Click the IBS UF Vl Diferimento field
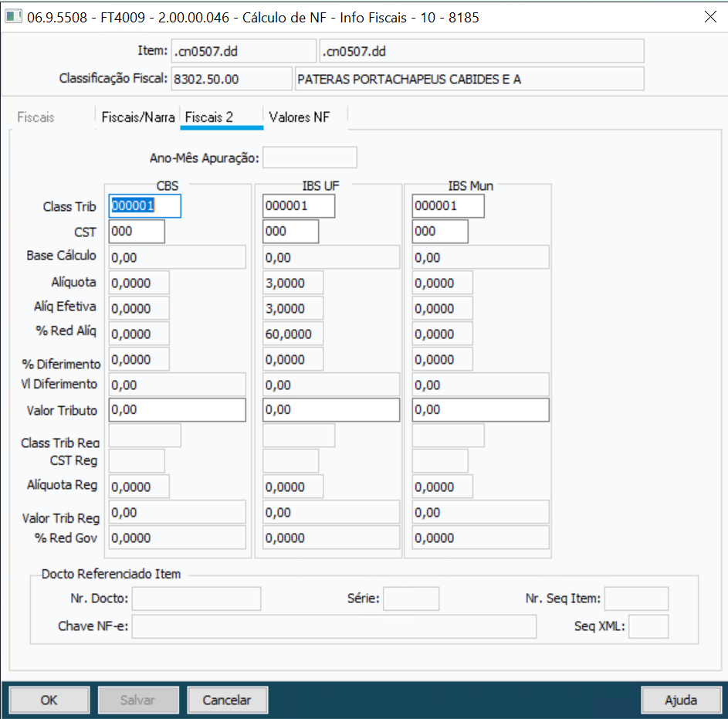Viewport: 728px width, 719px height. pyautogui.click(x=331, y=385)
